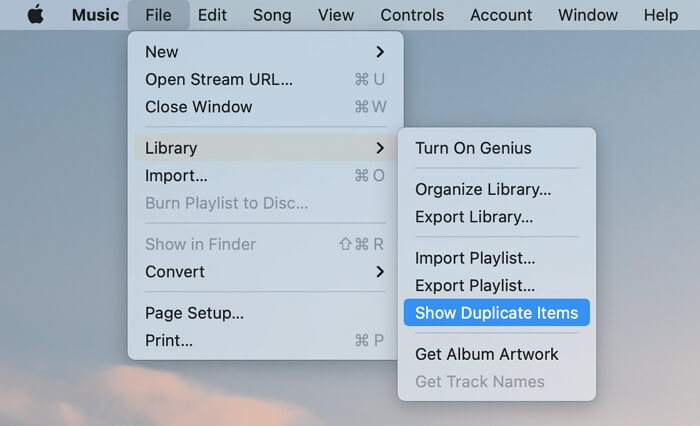Screen dimensions: 700x426
Task: Open the Song menu
Action: [x=272, y=15]
